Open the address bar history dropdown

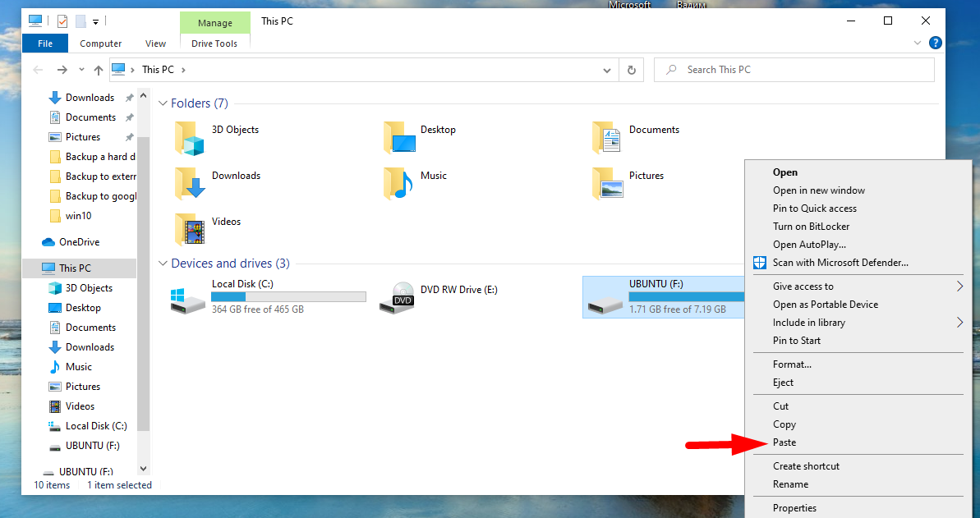click(607, 70)
